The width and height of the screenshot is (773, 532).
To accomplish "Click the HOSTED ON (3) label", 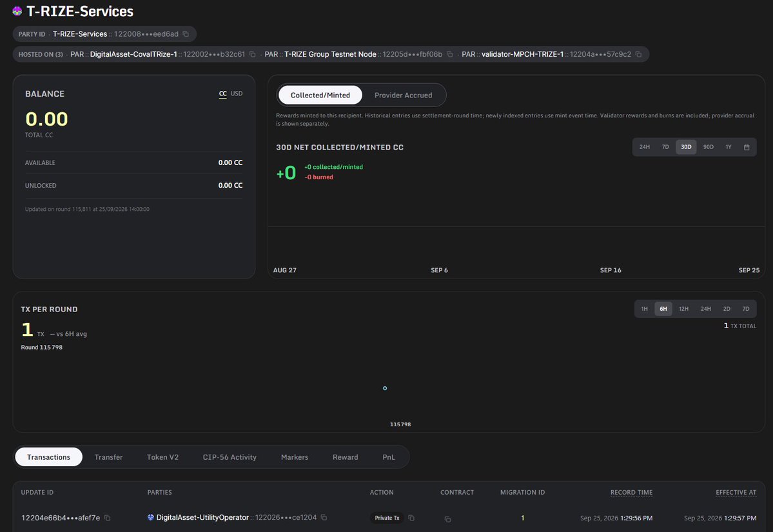I will coord(41,54).
